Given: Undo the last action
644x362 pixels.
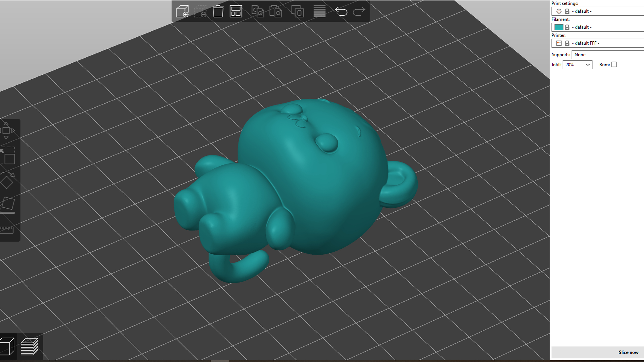Looking at the screenshot, I should coord(341,11).
